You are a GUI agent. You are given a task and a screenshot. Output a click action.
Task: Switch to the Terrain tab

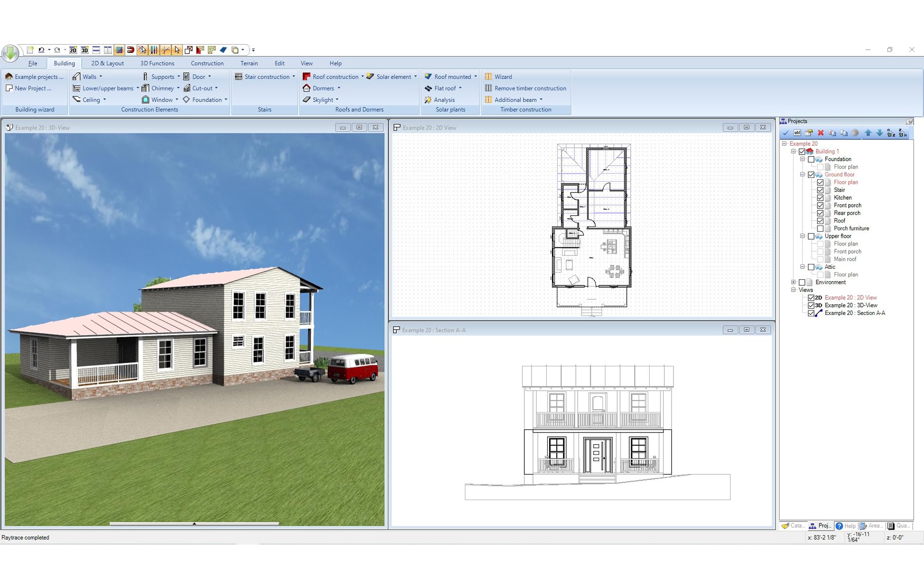point(249,63)
